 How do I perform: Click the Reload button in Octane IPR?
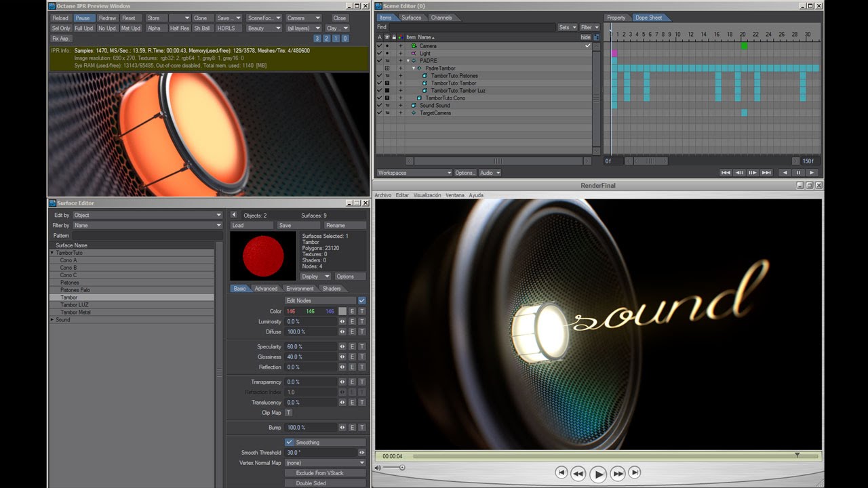click(60, 18)
